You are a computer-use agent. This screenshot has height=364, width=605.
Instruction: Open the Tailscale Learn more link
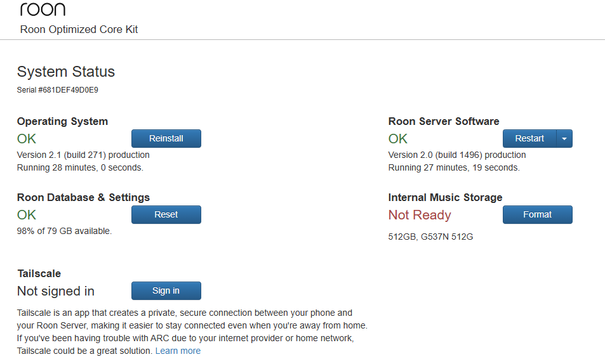coord(178,351)
